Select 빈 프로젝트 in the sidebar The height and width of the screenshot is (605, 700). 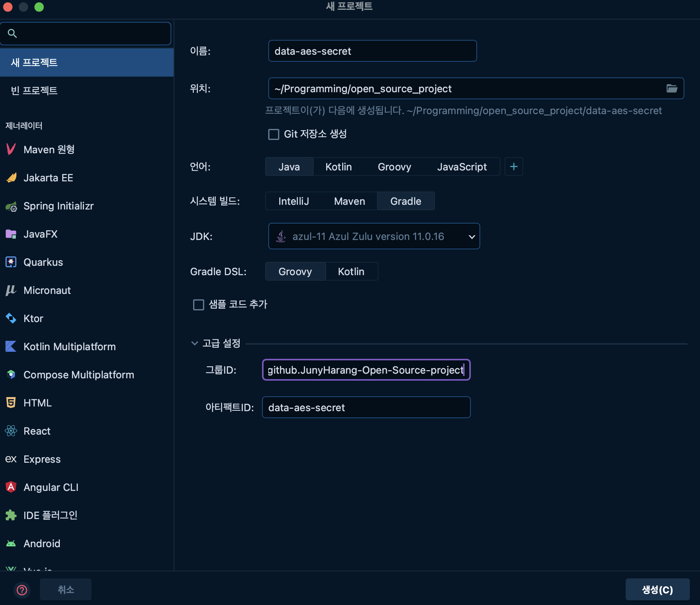click(87, 91)
